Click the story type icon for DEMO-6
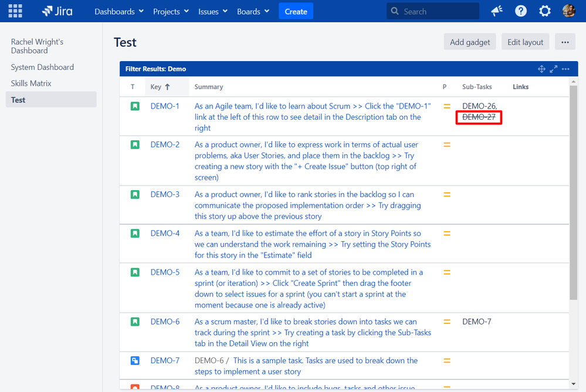Image resolution: width=586 pixels, height=392 pixels. tap(135, 322)
